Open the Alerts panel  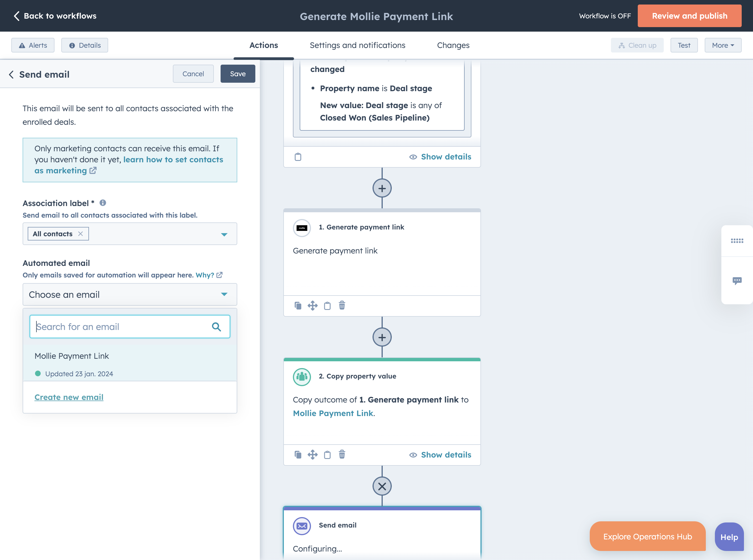click(33, 45)
